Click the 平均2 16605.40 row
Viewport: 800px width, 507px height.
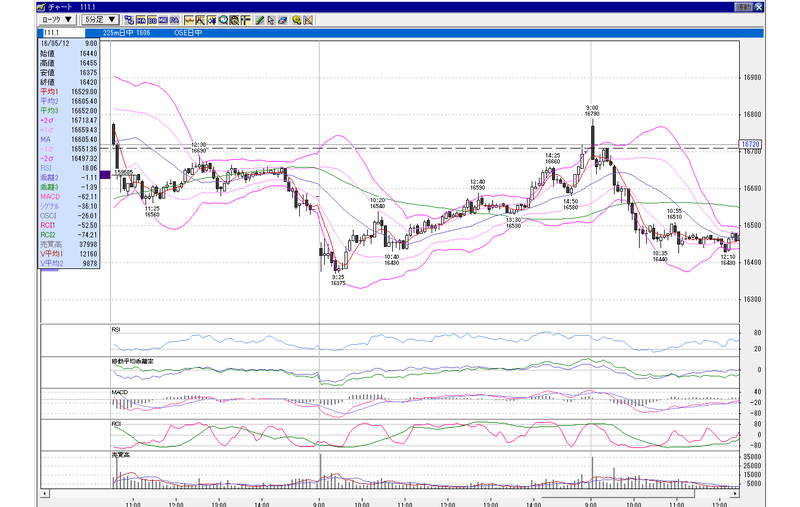coord(69,102)
